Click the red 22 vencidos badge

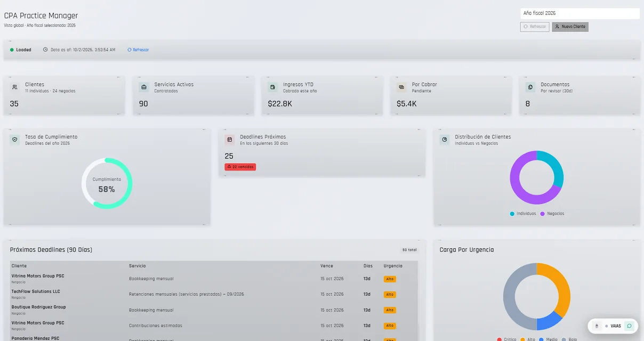point(240,167)
